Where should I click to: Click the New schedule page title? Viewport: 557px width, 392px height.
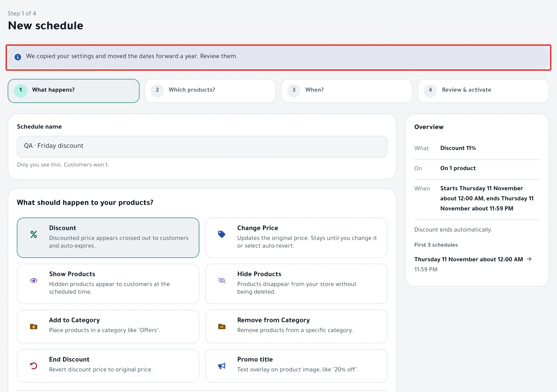[x=45, y=26]
